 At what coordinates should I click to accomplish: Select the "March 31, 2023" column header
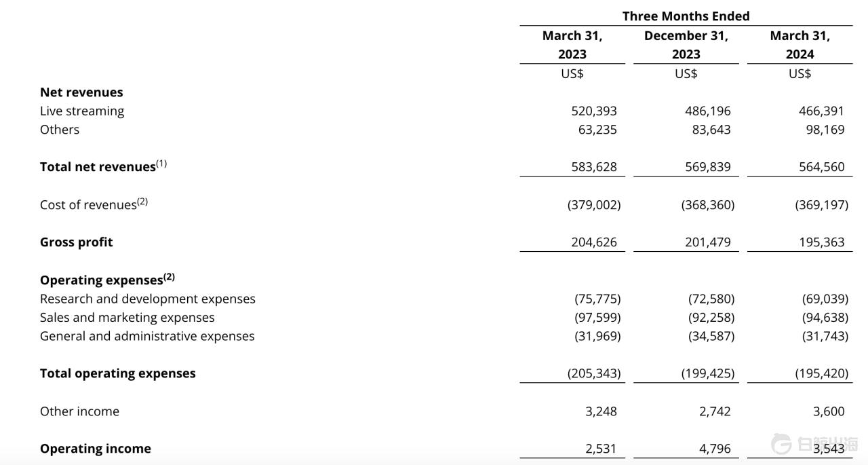[x=572, y=45]
